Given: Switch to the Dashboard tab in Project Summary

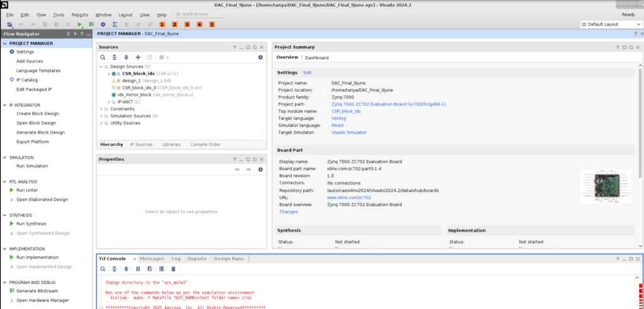Looking at the screenshot, I should click(x=317, y=58).
